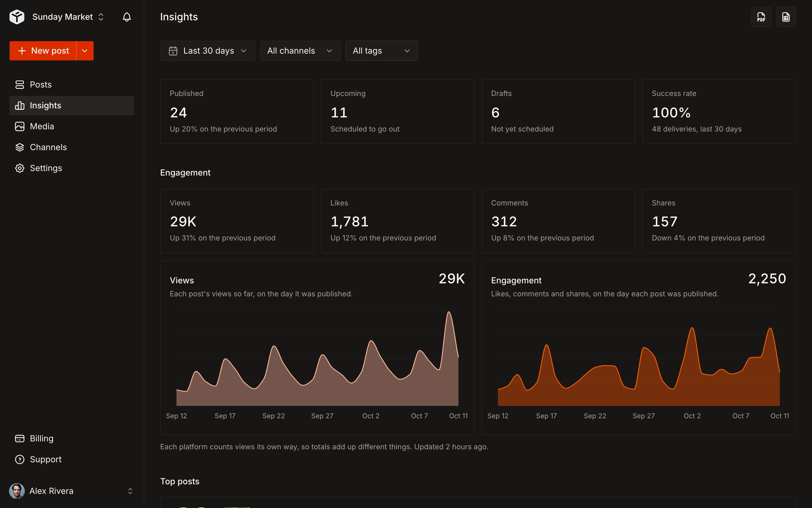
Task: Click the Views chart peak near Oct 11
Action: 449,312
